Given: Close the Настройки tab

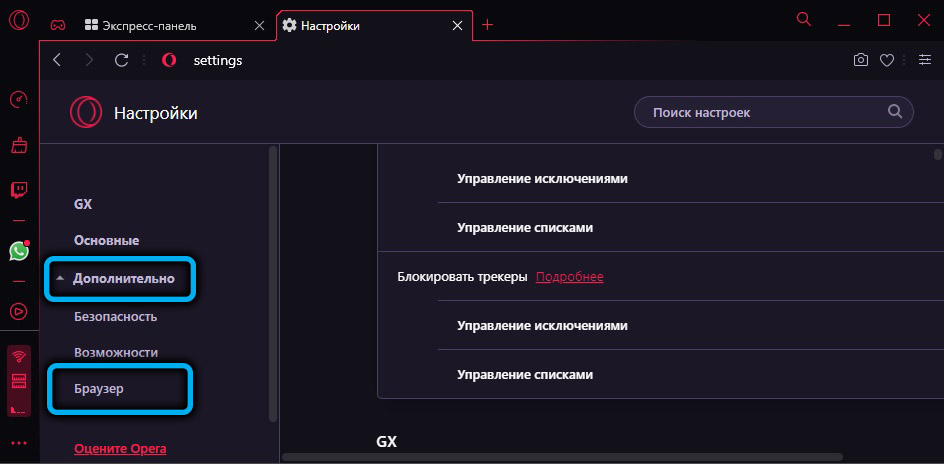Looking at the screenshot, I should pos(460,25).
